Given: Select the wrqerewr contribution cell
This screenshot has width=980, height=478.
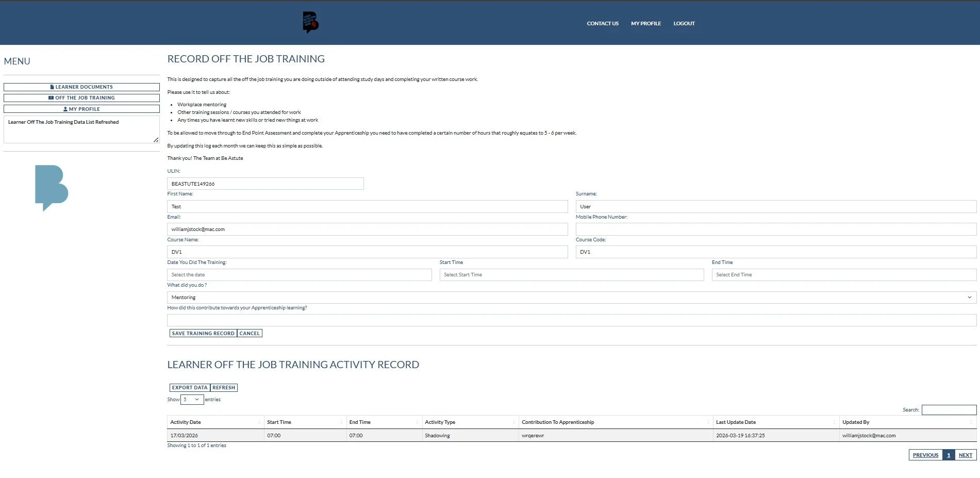Looking at the screenshot, I should coord(616,436).
